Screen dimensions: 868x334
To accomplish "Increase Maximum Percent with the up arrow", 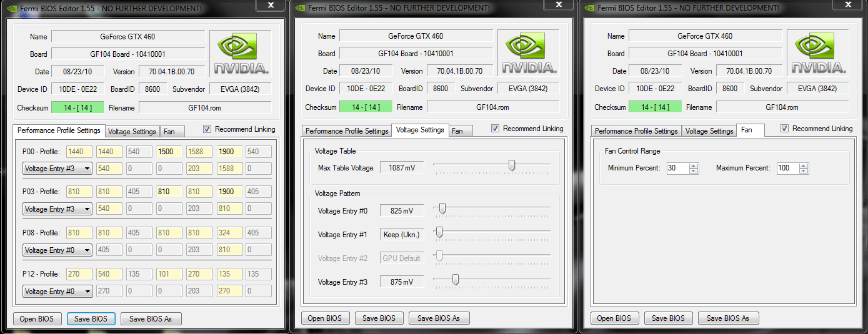I will click(804, 165).
